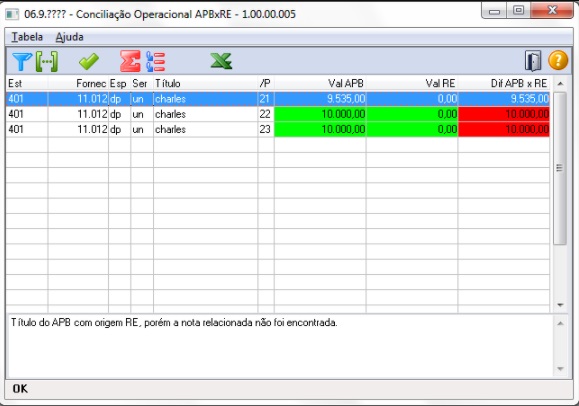Screen dimensions: 579x406
Task: Open help with the orange question mark
Action: tap(558, 60)
